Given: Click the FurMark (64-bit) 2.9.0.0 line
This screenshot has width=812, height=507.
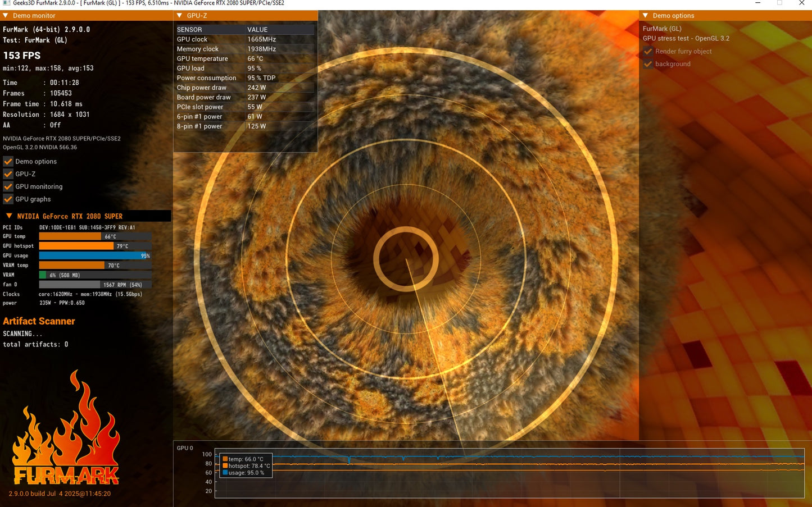Looking at the screenshot, I should (46, 30).
